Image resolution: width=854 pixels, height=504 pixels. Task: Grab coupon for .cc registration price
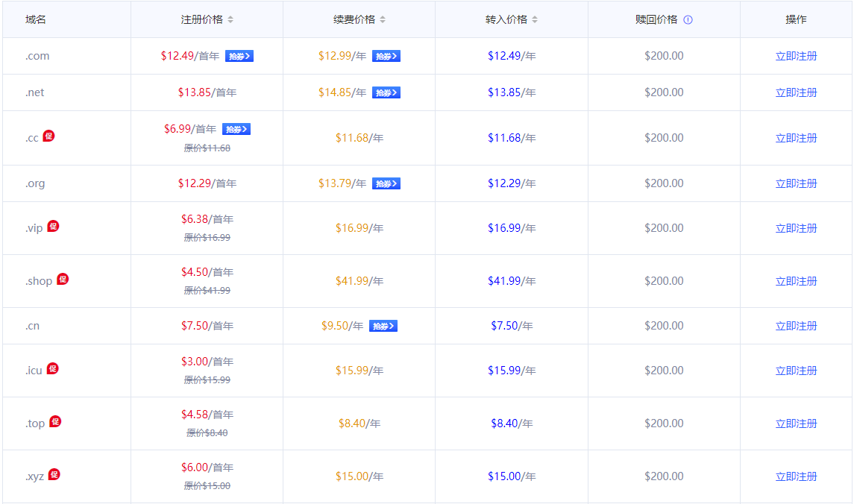[236, 129]
